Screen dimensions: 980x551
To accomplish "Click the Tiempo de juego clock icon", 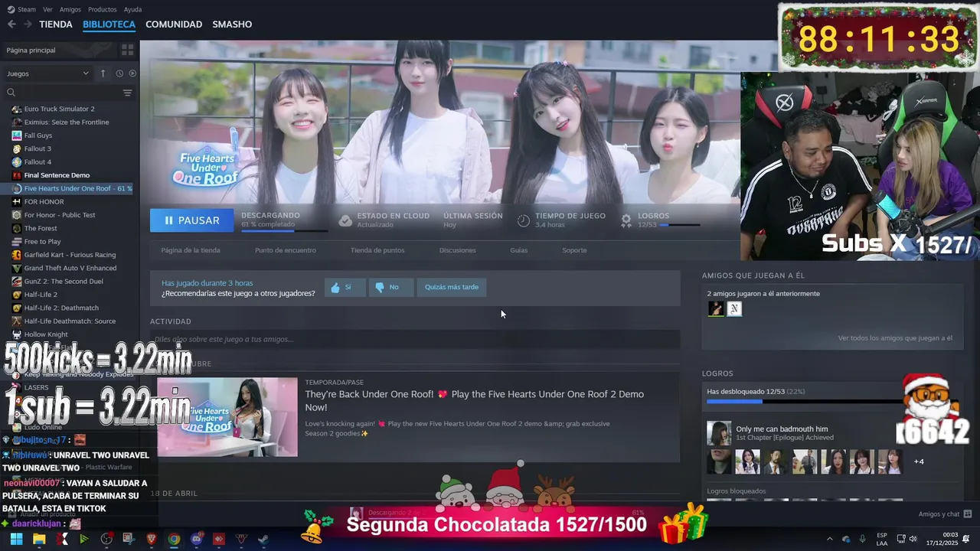I will 524,220.
